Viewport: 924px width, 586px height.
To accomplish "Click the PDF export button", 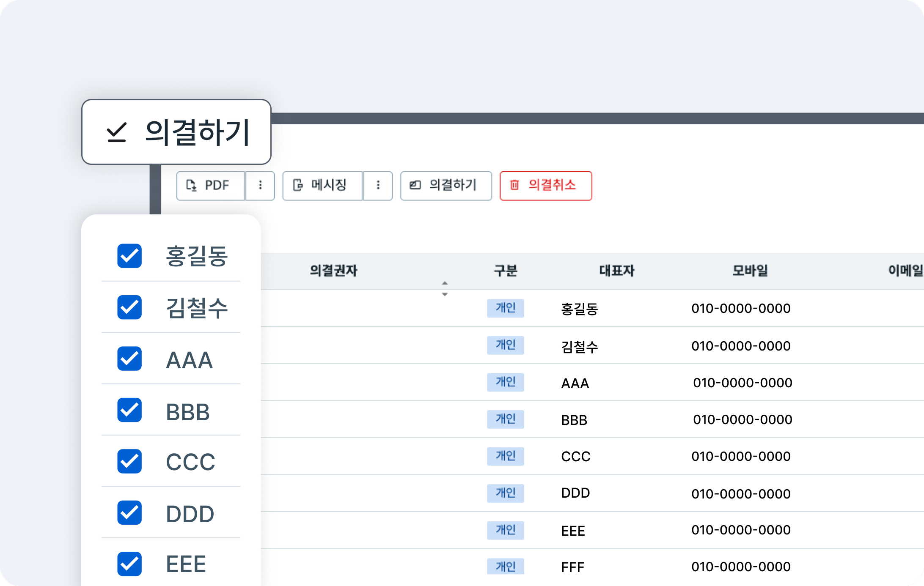I will [x=211, y=186].
